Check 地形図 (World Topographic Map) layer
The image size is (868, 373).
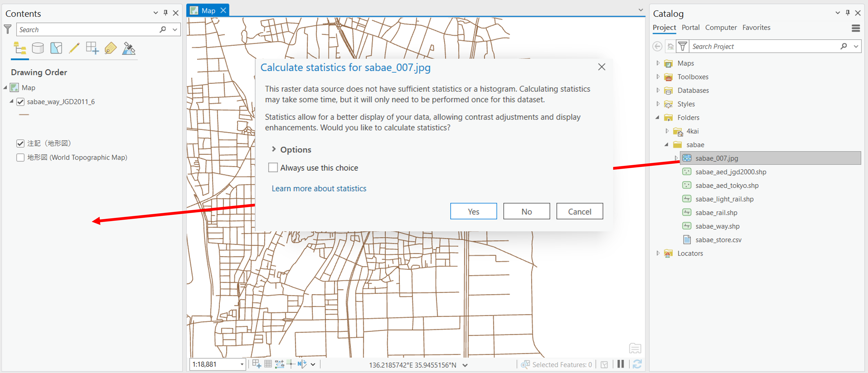[x=20, y=158]
